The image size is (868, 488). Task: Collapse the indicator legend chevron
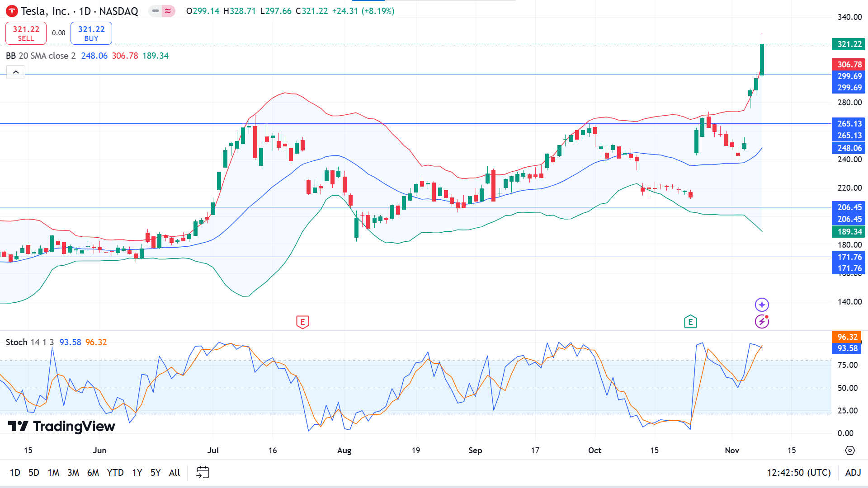(x=16, y=72)
